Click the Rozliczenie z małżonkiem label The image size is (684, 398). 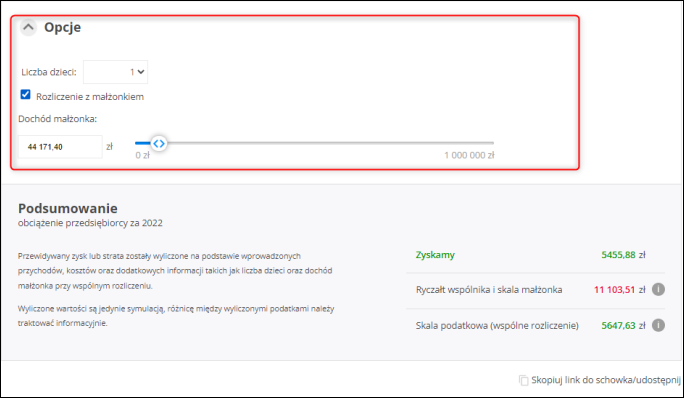click(90, 97)
